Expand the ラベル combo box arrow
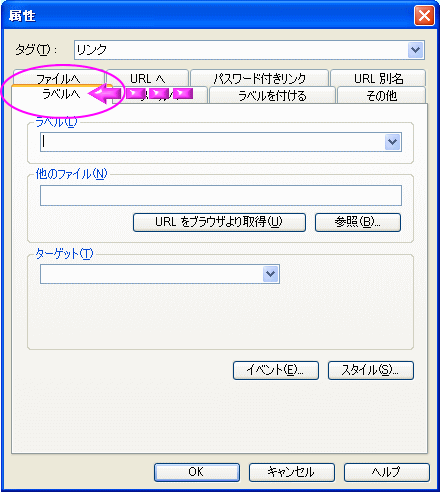Viewport: 440px width, 492px height. pyautogui.click(x=393, y=142)
